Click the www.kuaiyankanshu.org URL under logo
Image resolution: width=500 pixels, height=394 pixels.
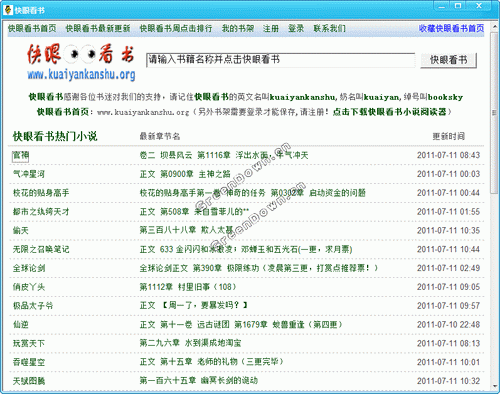(82, 74)
